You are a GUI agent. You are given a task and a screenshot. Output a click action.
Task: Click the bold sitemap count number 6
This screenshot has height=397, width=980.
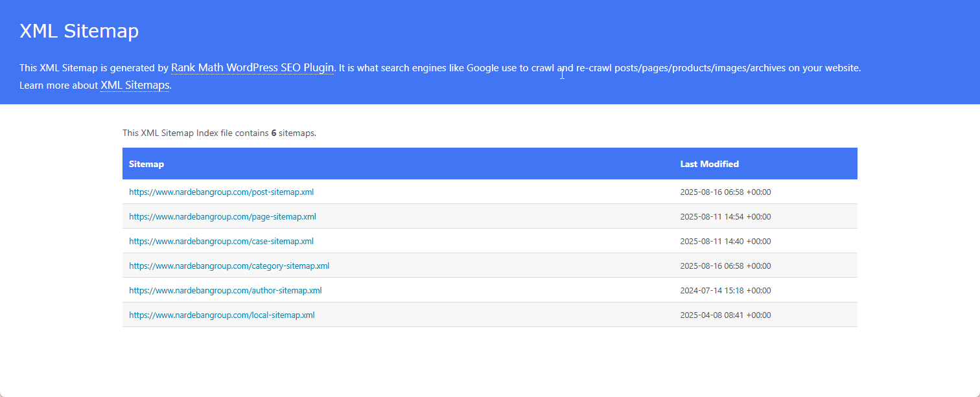(x=274, y=133)
